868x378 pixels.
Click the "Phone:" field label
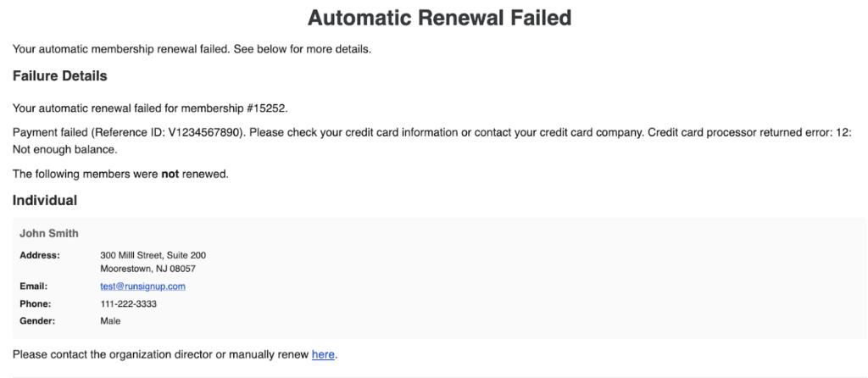pyautogui.click(x=36, y=303)
